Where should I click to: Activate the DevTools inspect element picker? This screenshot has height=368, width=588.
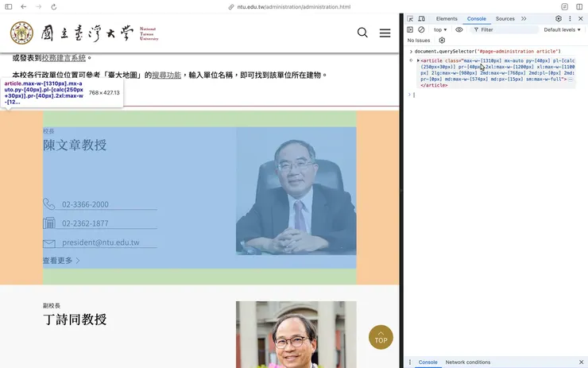[x=410, y=19]
